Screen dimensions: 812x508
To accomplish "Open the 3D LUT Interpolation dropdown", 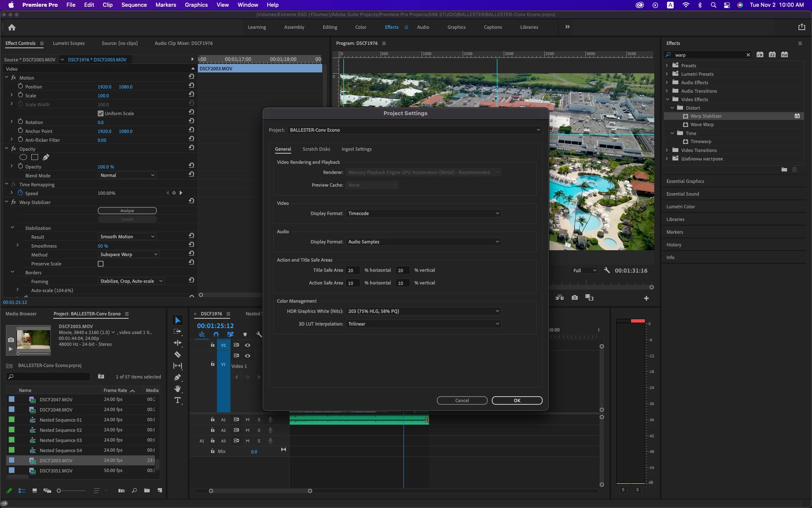I will click(x=423, y=324).
